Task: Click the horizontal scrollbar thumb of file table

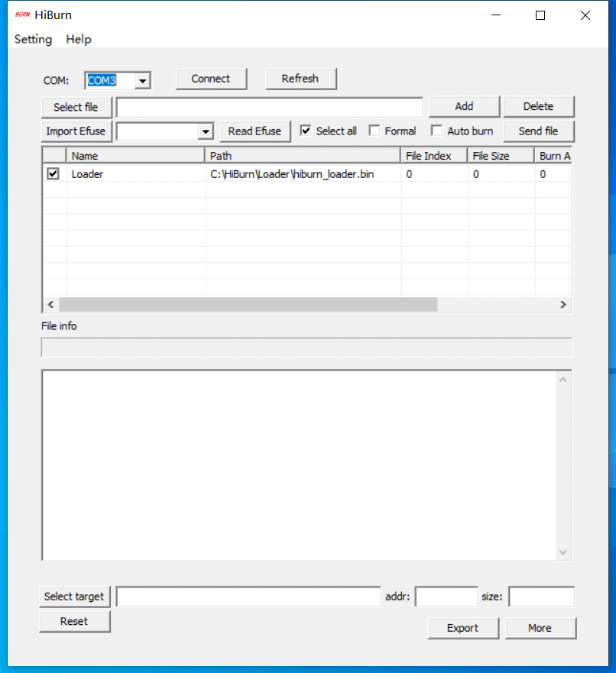Action: pos(248,304)
